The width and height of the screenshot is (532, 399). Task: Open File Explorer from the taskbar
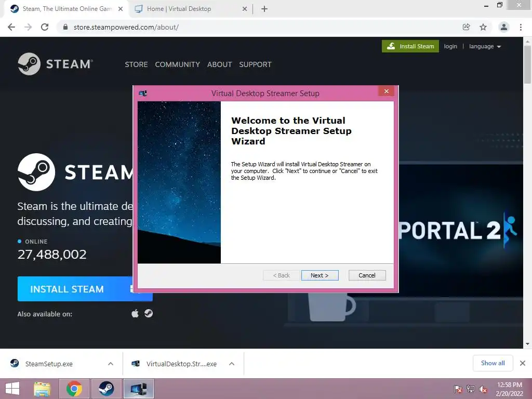click(43, 389)
